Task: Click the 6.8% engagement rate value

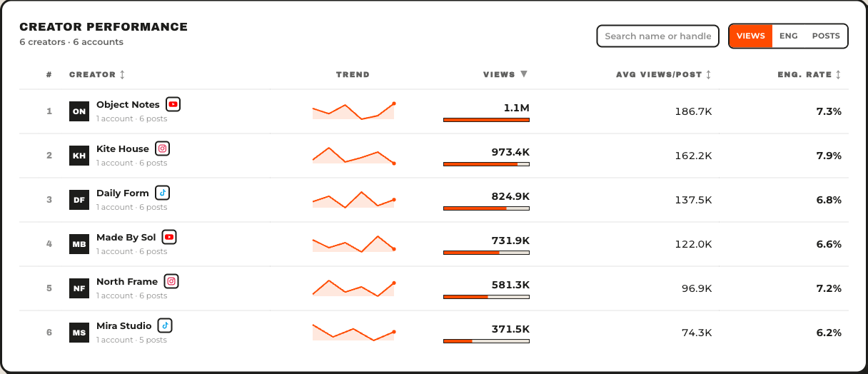Action: click(x=829, y=200)
